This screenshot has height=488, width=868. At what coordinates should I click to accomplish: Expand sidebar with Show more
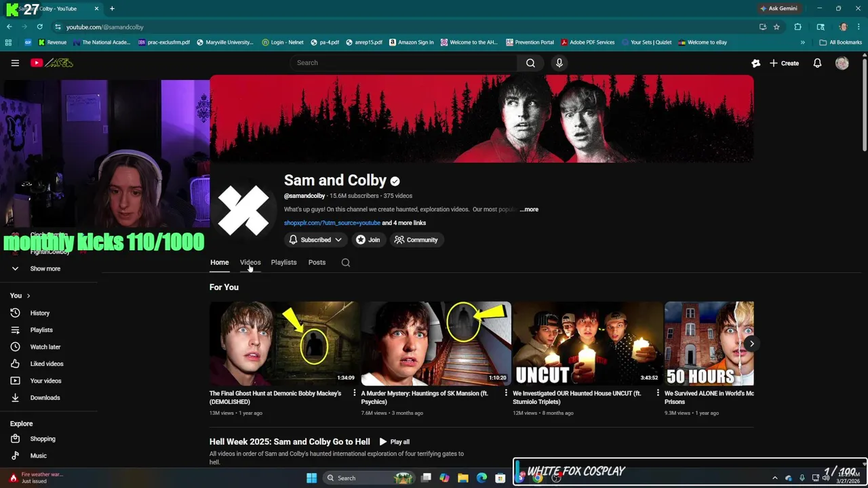pos(45,268)
